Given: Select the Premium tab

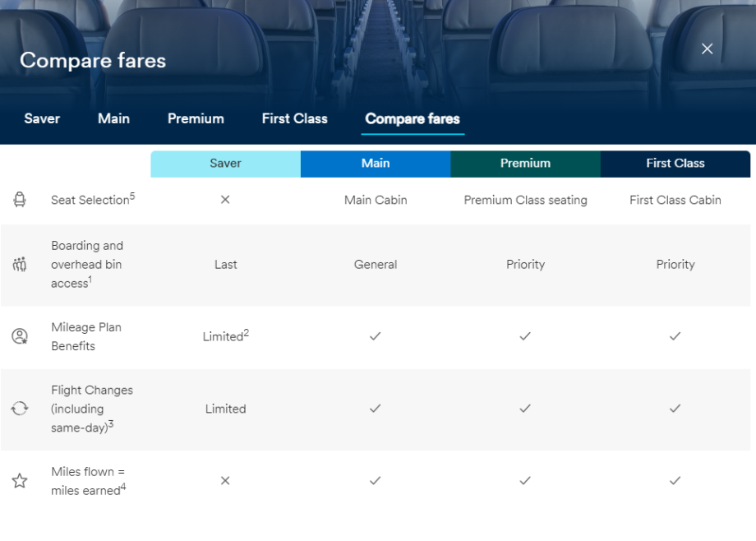Looking at the screenshot, I should [x=196, y=118].
